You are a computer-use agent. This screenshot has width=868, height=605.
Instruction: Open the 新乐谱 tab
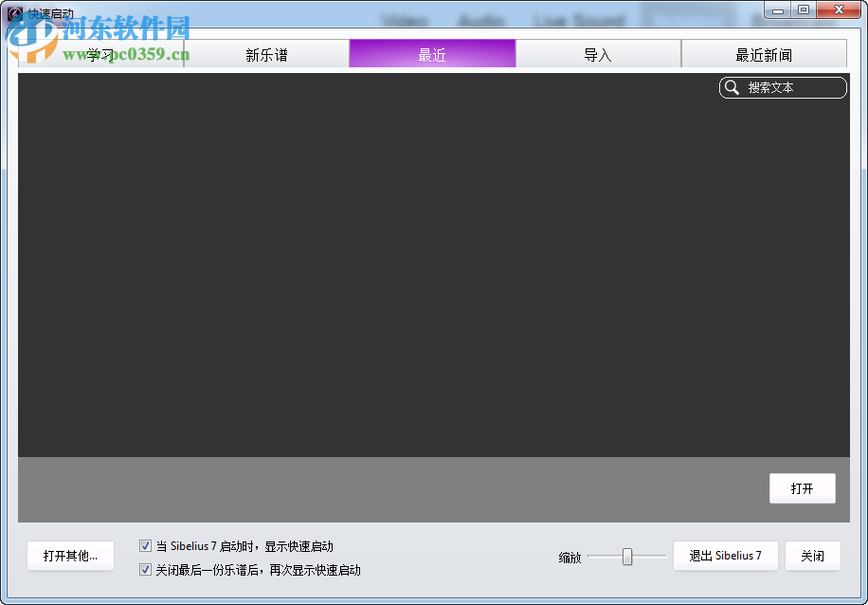click(266, 54)
